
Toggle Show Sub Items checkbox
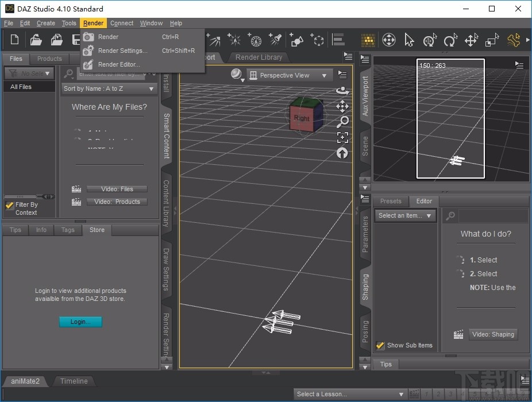380,345
